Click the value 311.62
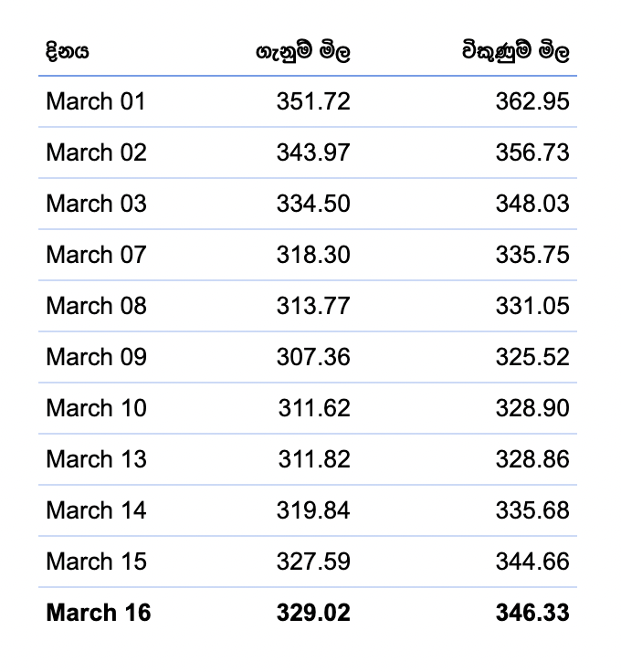The image size is (621, 672). 314,408
